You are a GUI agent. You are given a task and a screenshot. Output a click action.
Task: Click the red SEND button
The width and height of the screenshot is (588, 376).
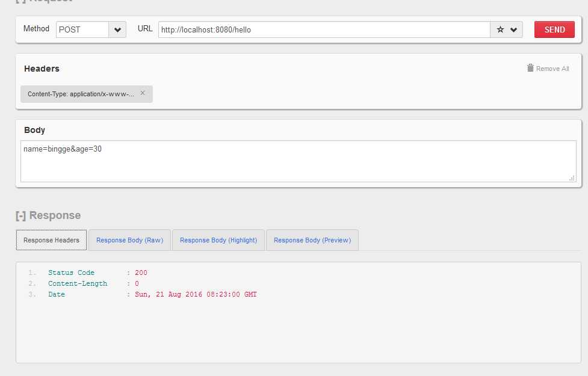click(554, 29)
